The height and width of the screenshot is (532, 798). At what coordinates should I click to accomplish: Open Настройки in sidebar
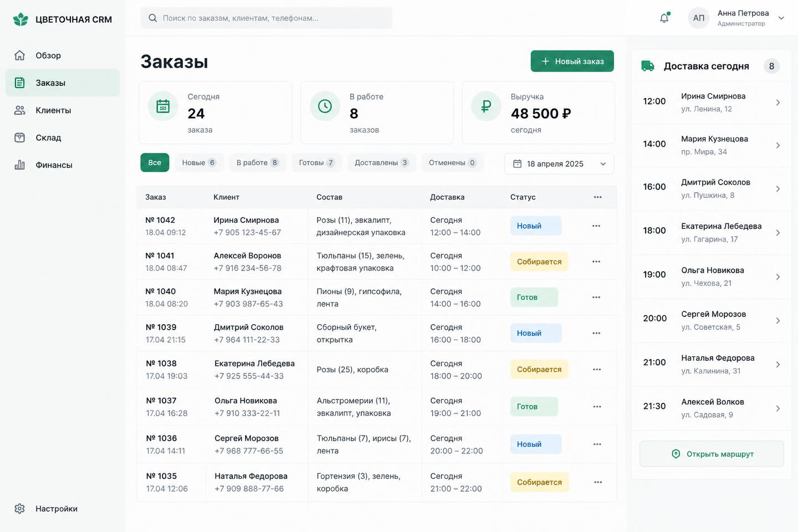coord(63,509)
